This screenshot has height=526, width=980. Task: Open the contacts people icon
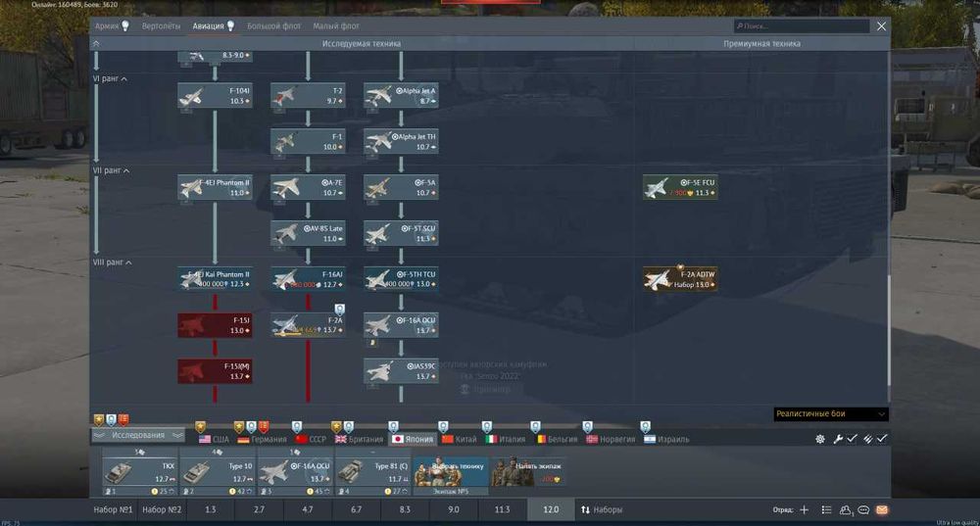click(846, 509)
